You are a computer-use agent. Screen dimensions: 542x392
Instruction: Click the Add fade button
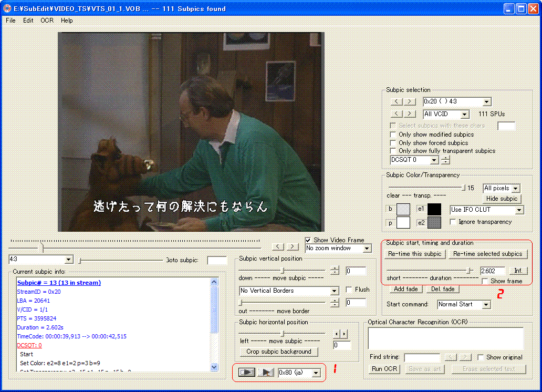(406, 289)
